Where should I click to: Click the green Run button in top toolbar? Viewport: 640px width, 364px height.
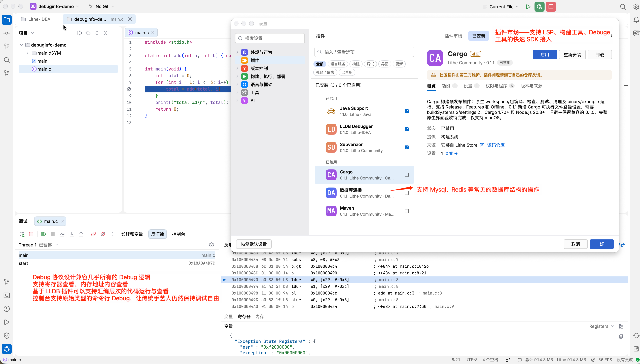(x=528, y=7)
